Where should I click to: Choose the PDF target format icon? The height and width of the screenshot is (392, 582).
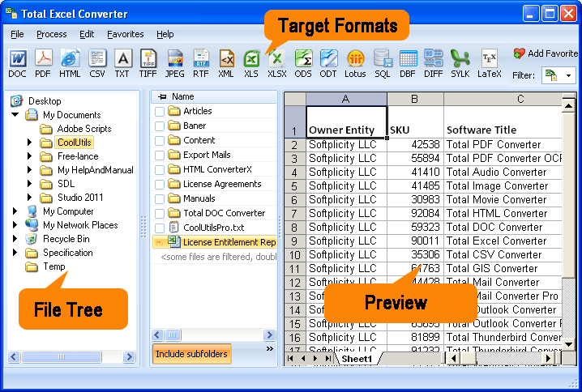pyautogui.click(x=43, y=63)
